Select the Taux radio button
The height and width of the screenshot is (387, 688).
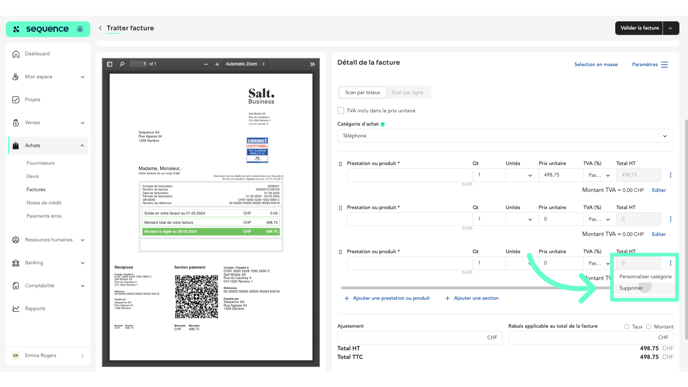point(627,327)
